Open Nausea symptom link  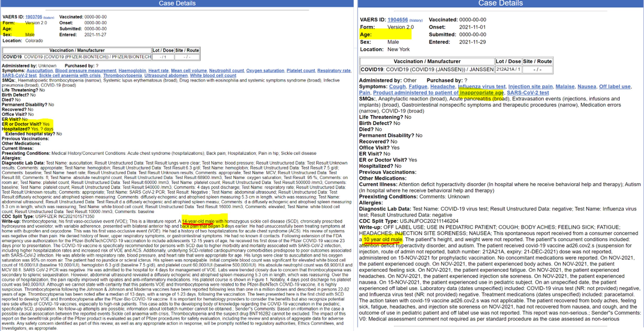587,87
